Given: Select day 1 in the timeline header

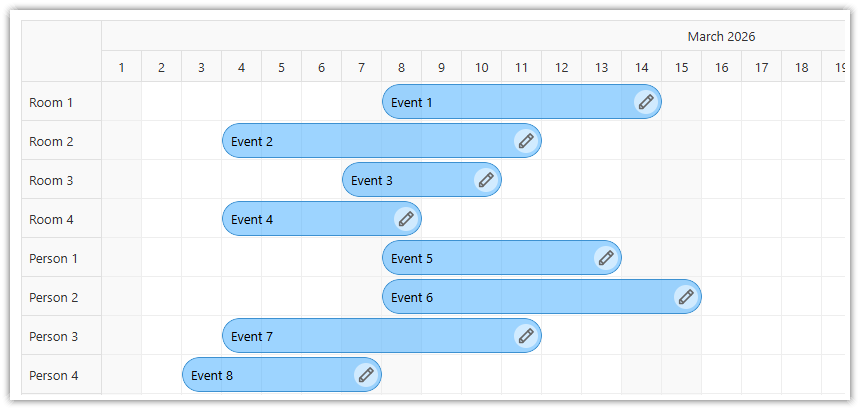Looking at the screenshot, I should tap(122, 68).
